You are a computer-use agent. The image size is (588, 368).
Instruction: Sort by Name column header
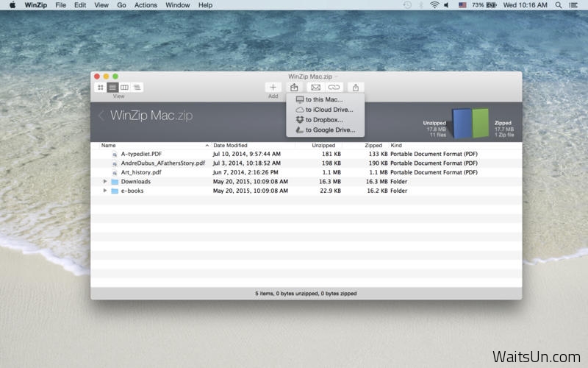108,145
